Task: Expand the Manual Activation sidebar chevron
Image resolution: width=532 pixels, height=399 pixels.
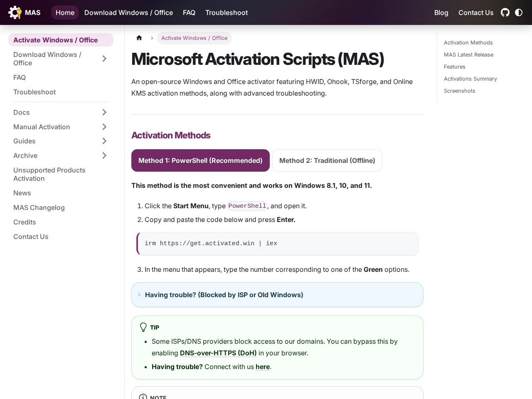Action: coord(104,127)
